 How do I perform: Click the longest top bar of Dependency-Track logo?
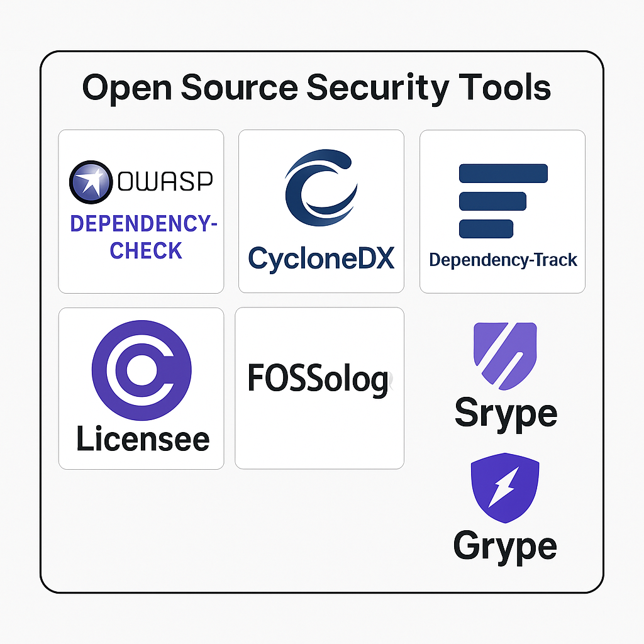coord(503,173)
